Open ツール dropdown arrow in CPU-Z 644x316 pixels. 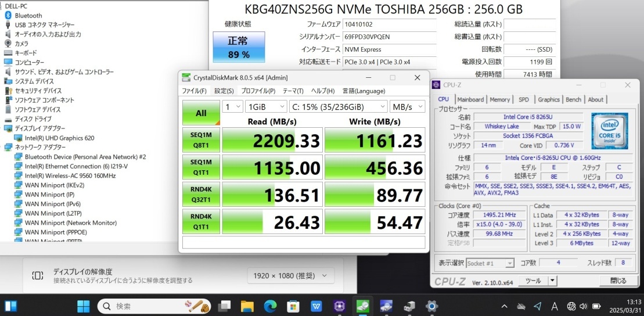pyautogui.click(x=552, y=281)
